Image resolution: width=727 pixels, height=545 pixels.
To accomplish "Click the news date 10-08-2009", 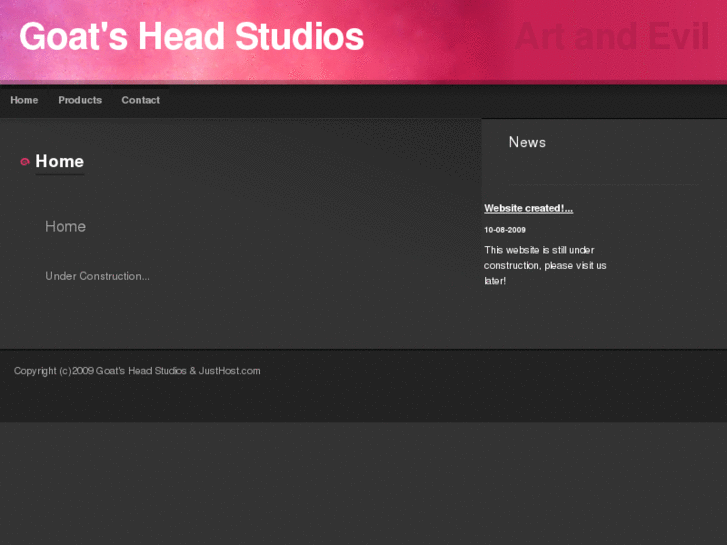I will pos(505,230).
